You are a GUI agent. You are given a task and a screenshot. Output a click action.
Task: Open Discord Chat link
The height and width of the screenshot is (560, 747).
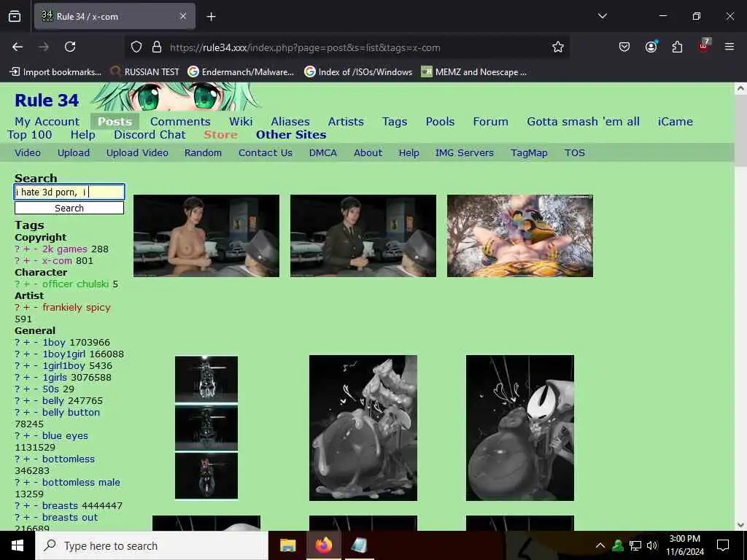pos(150,135)
